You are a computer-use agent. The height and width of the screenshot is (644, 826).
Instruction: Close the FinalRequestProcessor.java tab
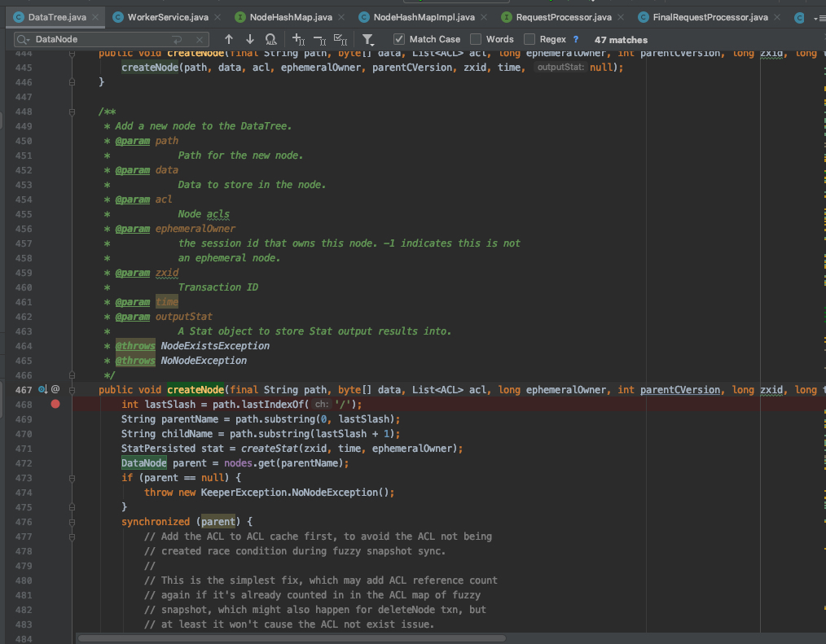point(777,17)
